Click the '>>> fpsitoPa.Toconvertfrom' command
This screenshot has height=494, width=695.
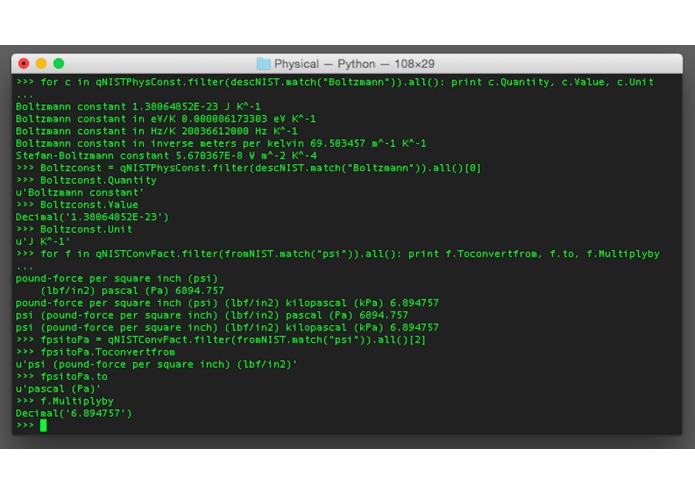(x=95, y=352)
